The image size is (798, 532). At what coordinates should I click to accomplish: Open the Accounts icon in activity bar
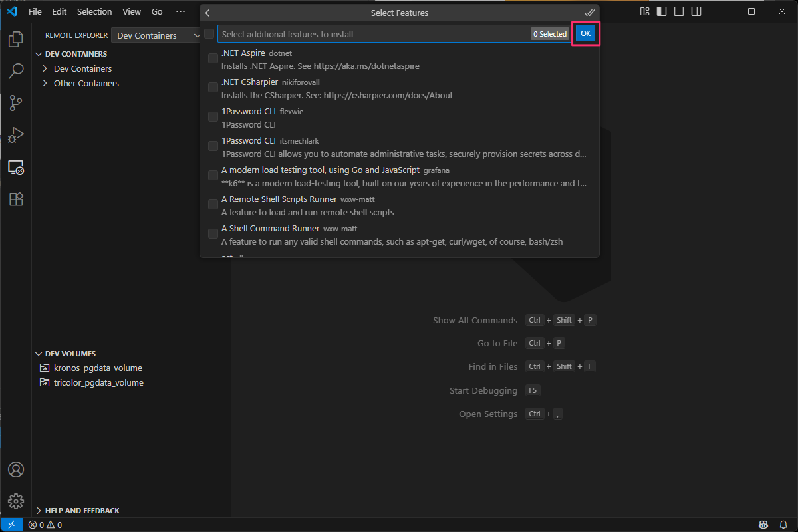16,469
